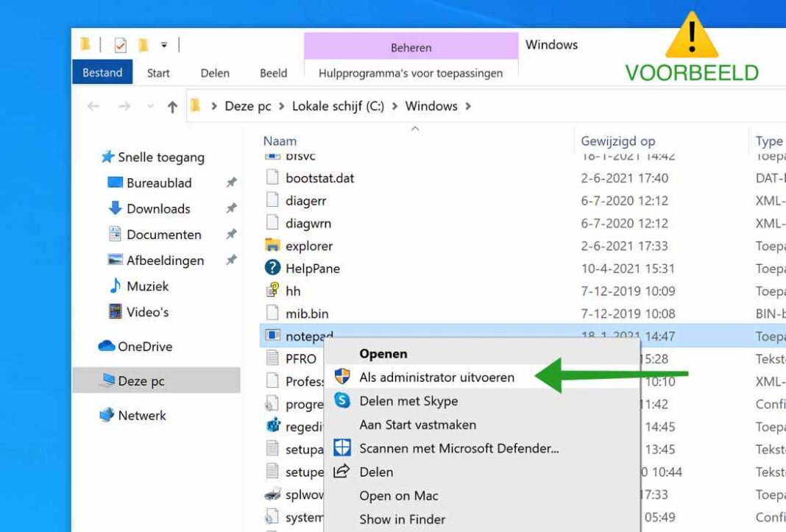Viewport: 786px width, 532px height.
Task: Click Lokale schijf (C:) in address bar
Action: pos(338,106)
